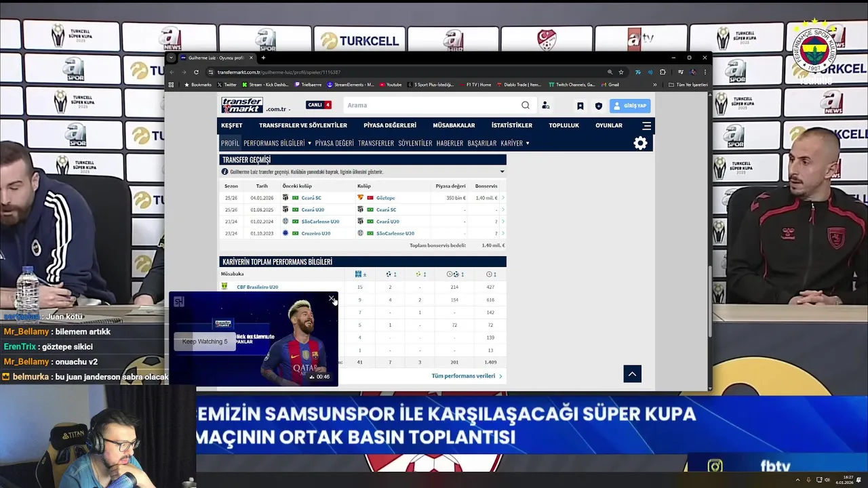This screenshot has width=868, height=488.
Task: Select the Profil tab
Action: point(230,143)
